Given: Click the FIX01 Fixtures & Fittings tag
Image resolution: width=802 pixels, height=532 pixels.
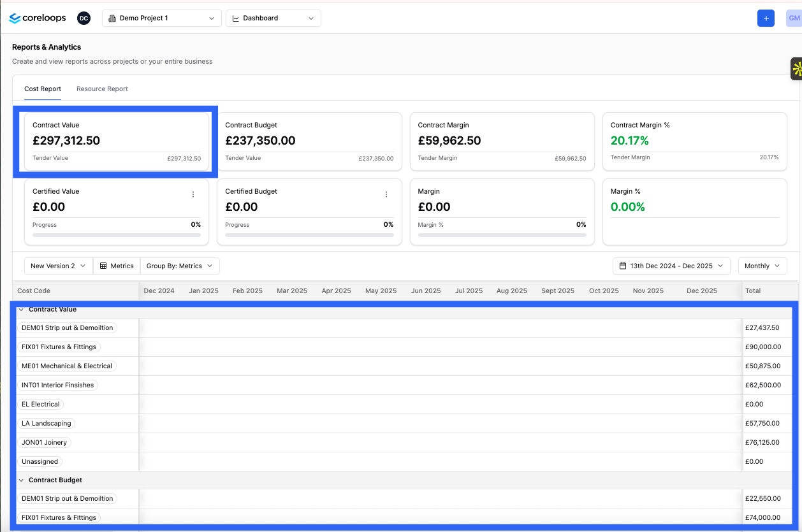Looking at the screenshot, I should (x=59, y=347).
